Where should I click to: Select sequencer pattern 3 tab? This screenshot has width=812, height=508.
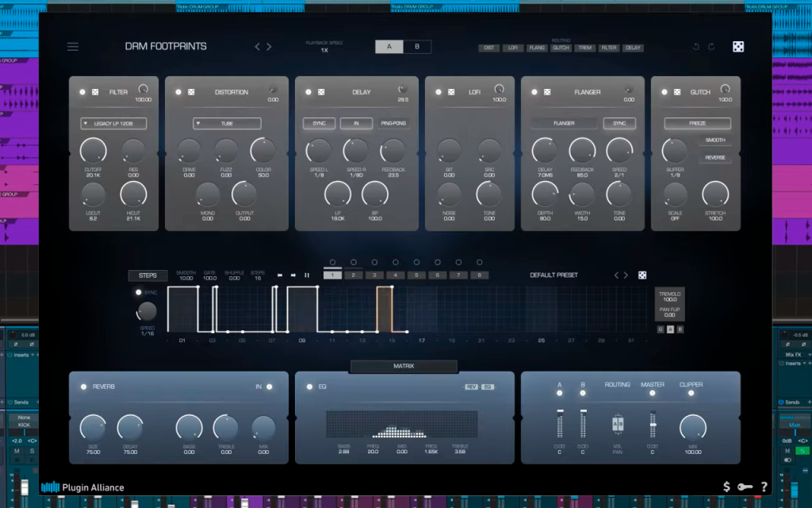[x=374, y=275]
